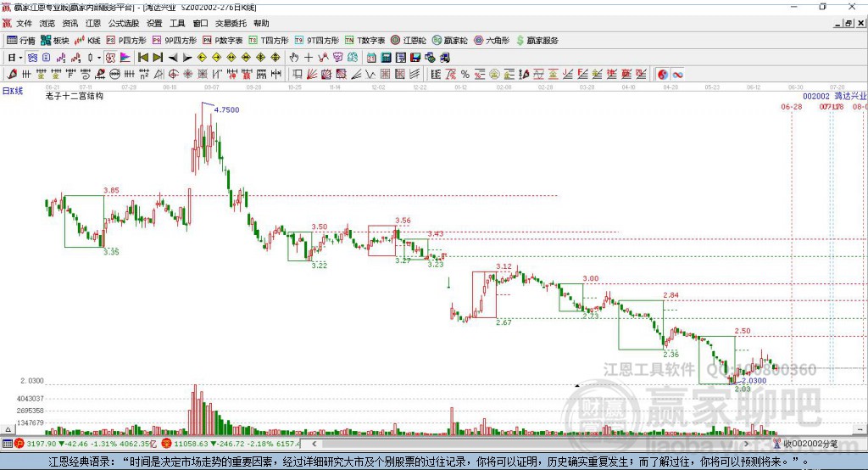Click the status bar grid icon

pyautogui.click(x=7, y=444)
